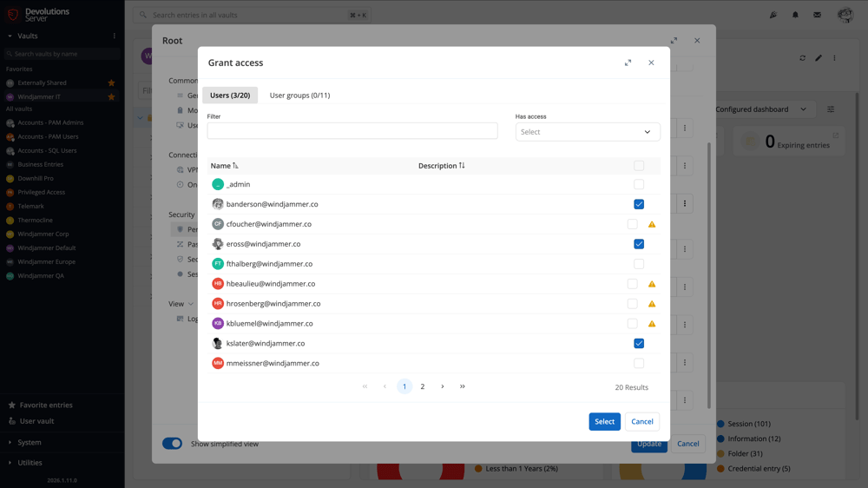Select the hrosenberg@windjammer.co user row

pyautogui.click(x=433, y=304)
